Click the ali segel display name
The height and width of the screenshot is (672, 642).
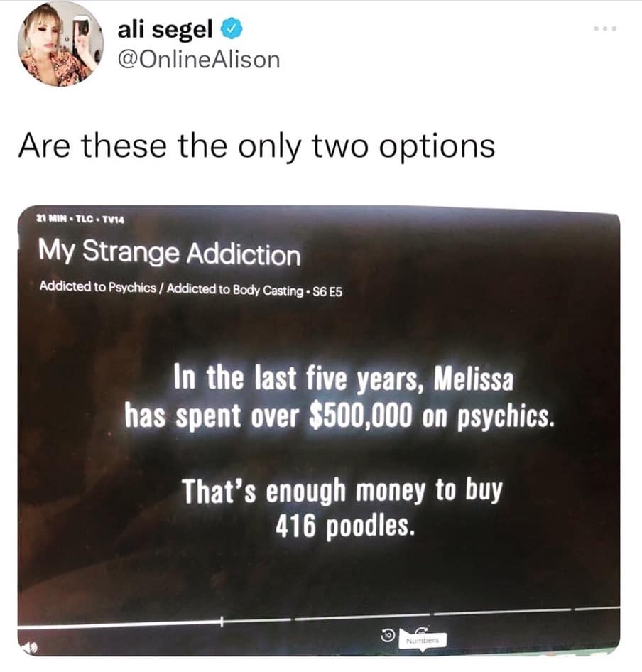point(165,28)
